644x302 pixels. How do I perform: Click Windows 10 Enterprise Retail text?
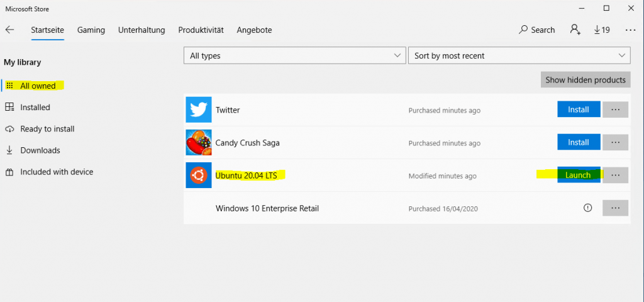point(267,208)
